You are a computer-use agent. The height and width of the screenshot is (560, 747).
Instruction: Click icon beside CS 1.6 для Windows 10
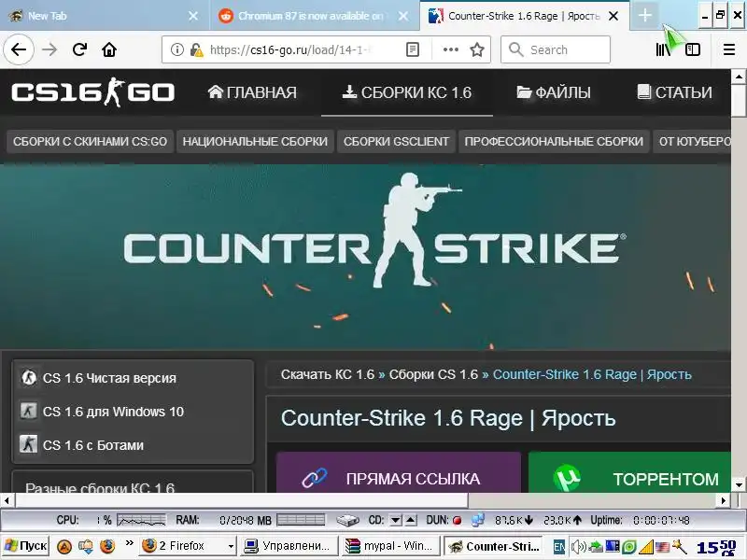pos(28,411)
